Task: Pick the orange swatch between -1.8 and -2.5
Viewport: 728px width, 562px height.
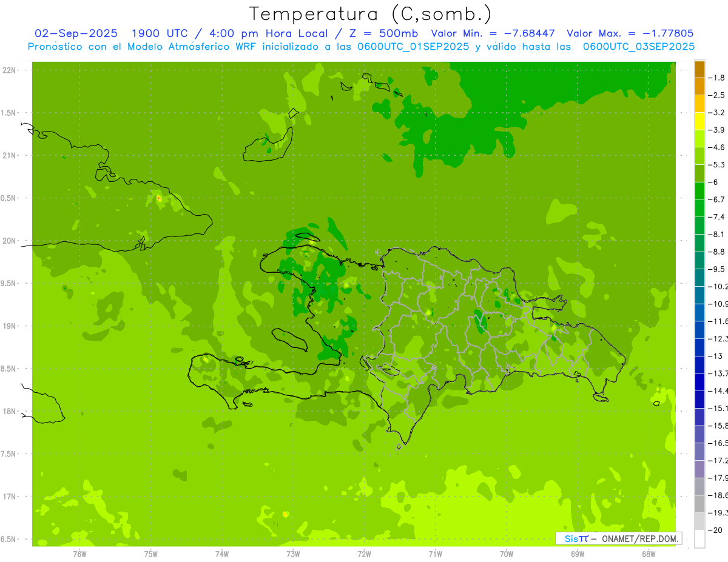Action: (699, 86)
